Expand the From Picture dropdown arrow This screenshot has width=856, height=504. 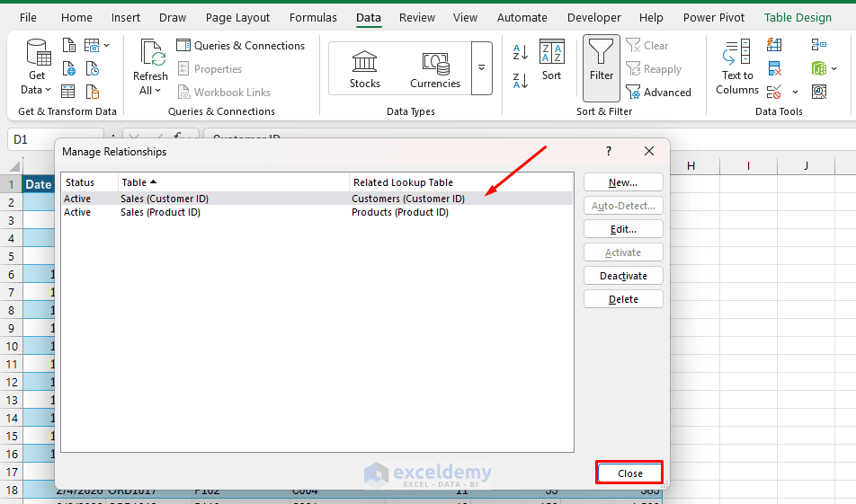point(106,45)
